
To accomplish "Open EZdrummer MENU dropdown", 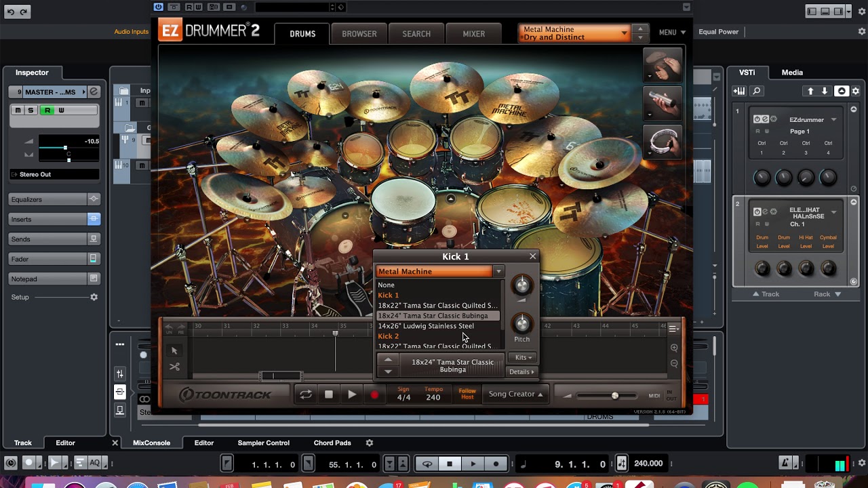I will tap(672, 32).
